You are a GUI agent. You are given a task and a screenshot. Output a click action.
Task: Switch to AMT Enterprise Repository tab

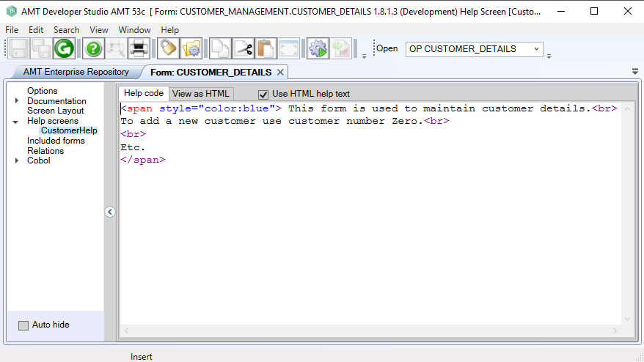[x=76, y=72]
